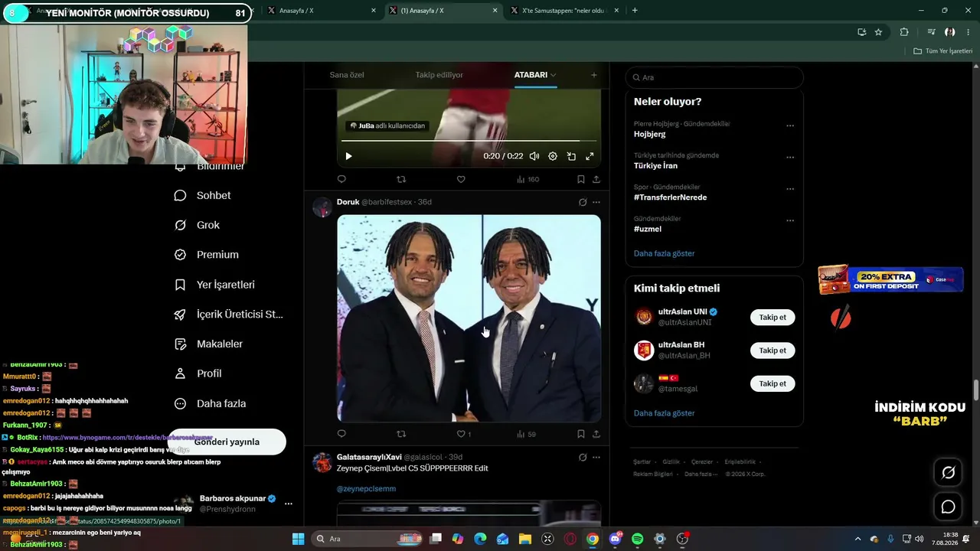
Task: Mute the video using the speaker icon
Action: point(534,156)
